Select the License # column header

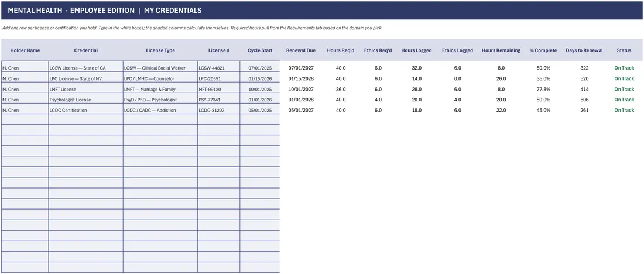click(x=219, y=50)
